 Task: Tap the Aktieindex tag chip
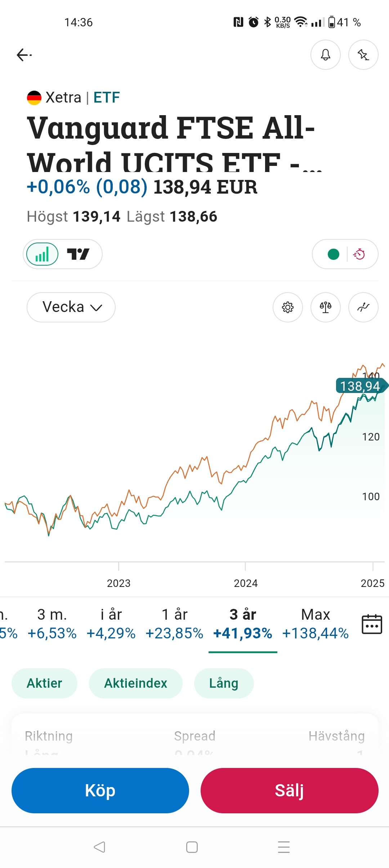[x=135, y=683]
